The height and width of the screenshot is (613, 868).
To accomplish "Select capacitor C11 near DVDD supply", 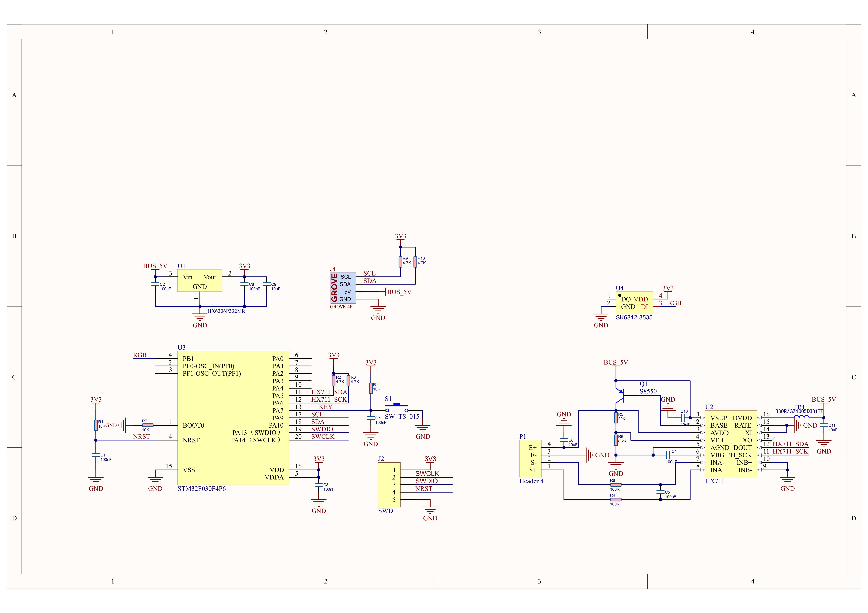I will coord(824,425).
